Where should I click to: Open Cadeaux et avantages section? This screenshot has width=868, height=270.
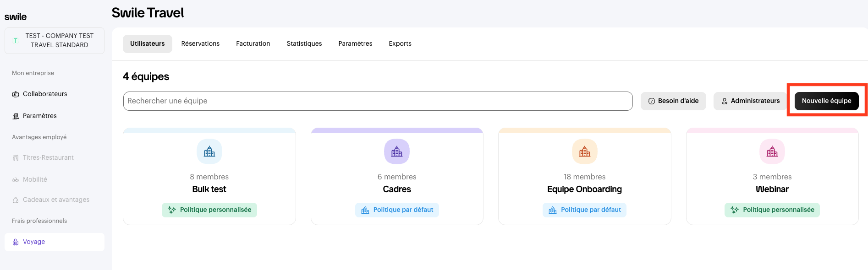pos(56,200)
